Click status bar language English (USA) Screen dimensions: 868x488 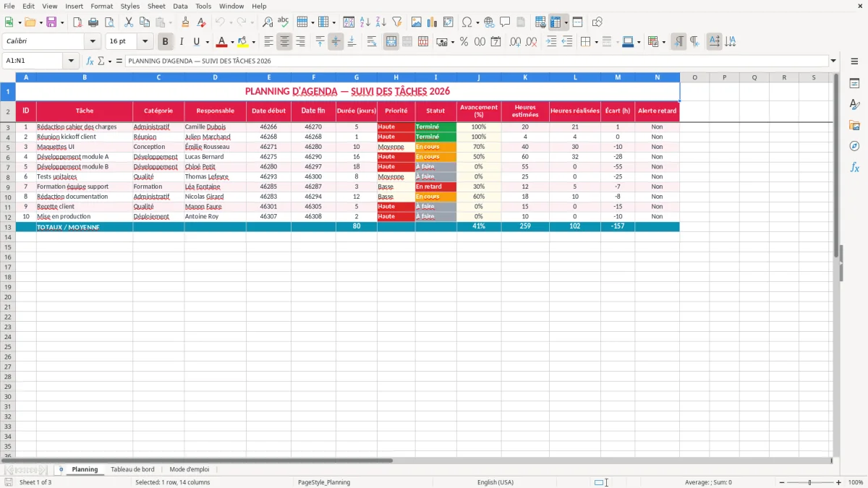495,482
